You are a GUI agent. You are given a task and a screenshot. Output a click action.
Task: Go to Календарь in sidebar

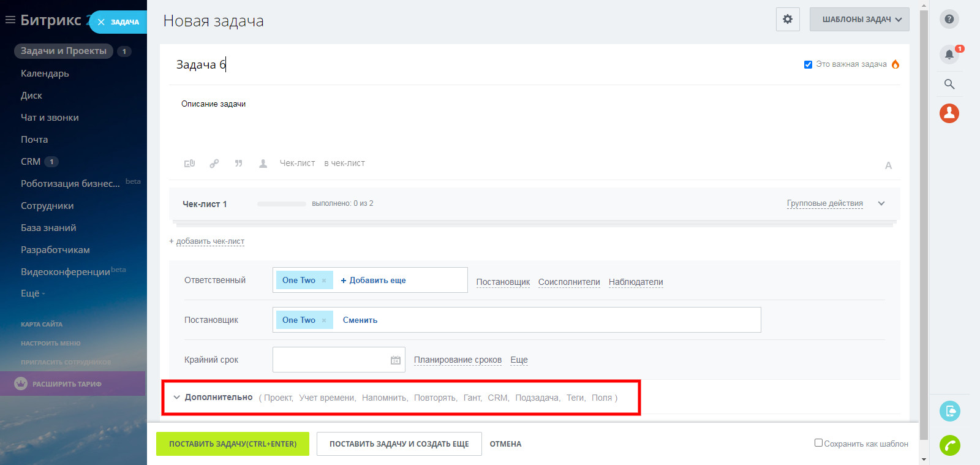coord(45,74)
